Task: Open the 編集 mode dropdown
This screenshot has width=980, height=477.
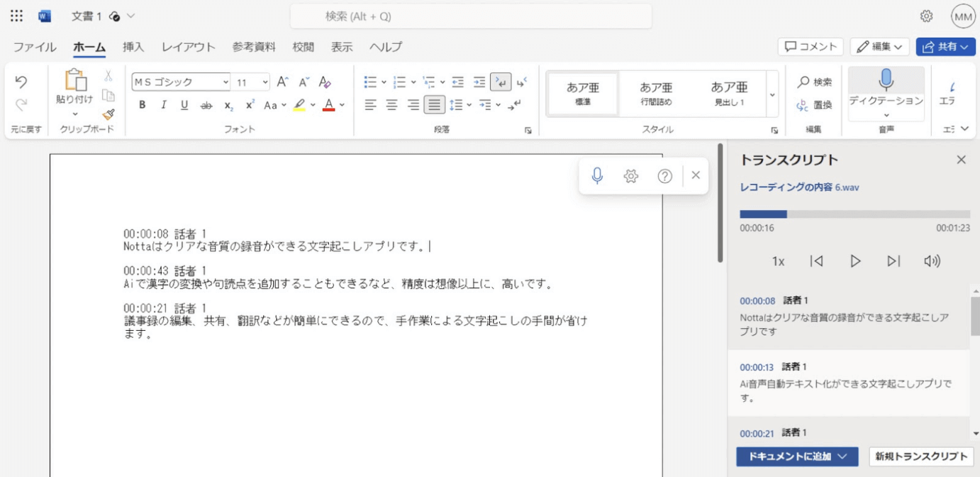Action: tap(879, 46)
